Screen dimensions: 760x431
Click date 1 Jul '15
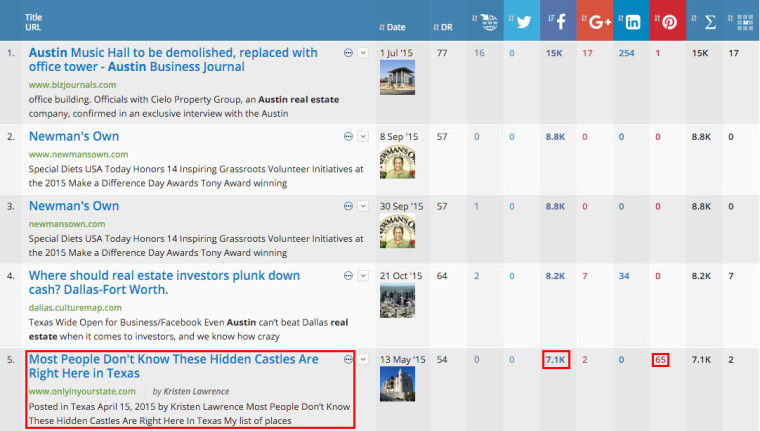point(396,53)
